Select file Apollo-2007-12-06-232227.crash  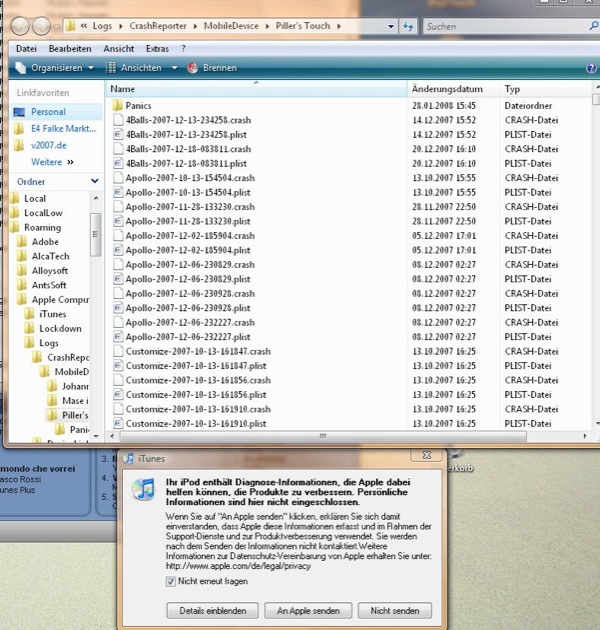tap(190, 323)
